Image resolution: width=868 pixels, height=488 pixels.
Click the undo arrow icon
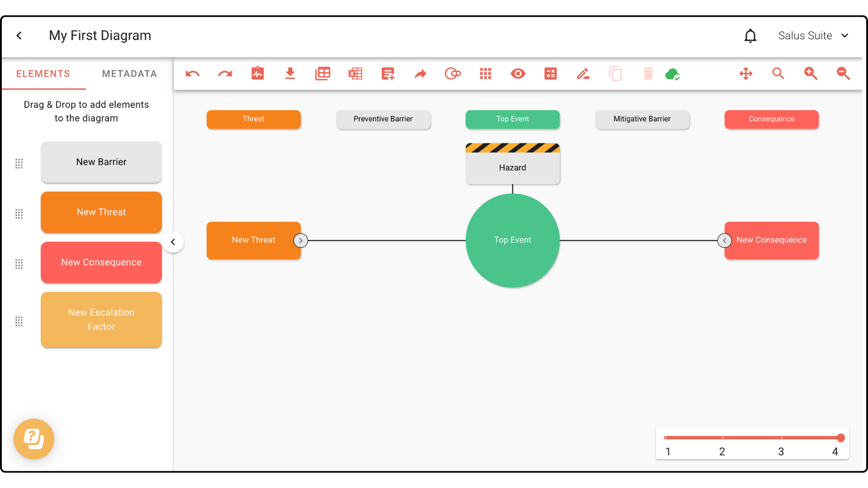(x=193, y=74)
